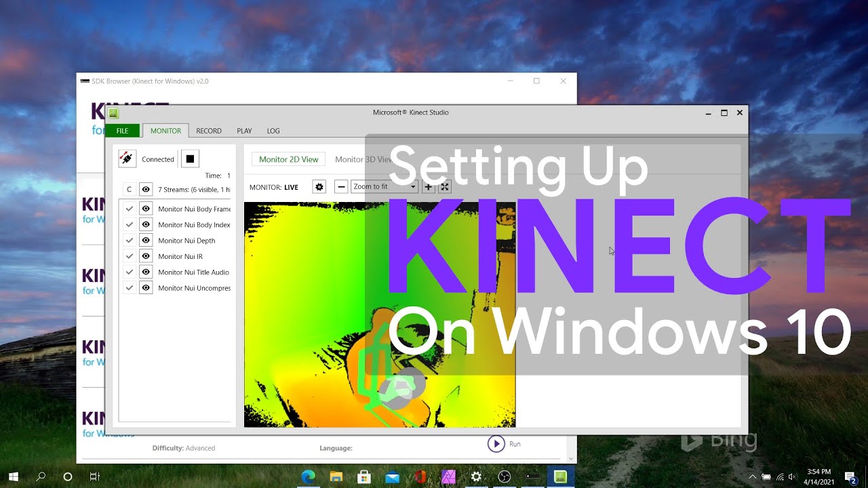This screenshot has width=868, height=488.
Task: Toggle visibility of all streams eye icon
Action: (x=145, y=189)
